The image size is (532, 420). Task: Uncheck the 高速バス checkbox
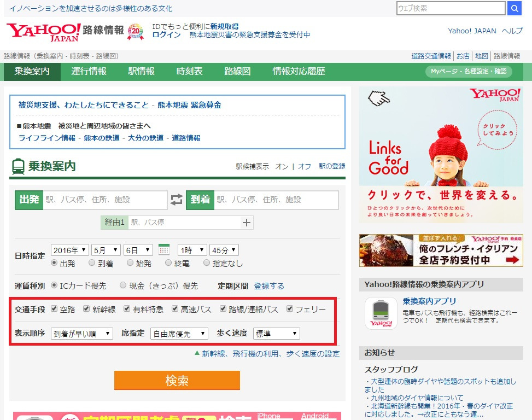tap(175, 308)
